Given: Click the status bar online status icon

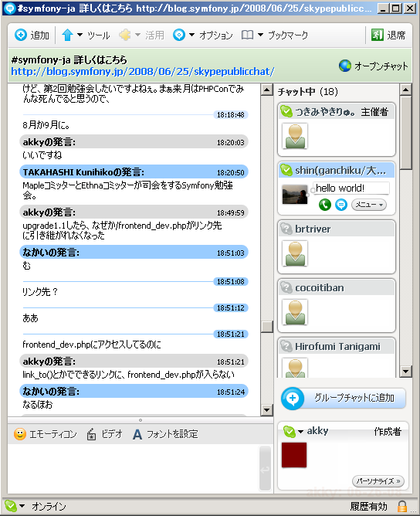Looking at the screenshot, I should click(11, 506).
